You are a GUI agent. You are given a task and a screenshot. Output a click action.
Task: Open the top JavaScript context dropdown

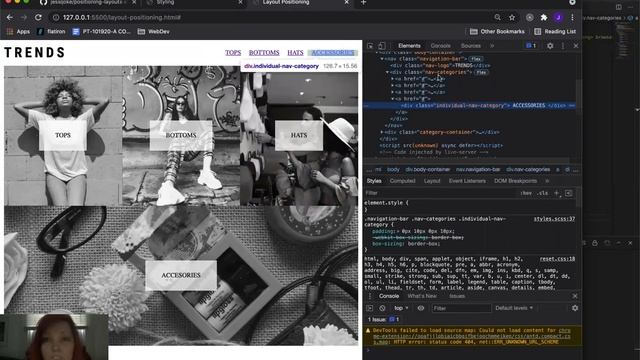[x=401, y=308]
